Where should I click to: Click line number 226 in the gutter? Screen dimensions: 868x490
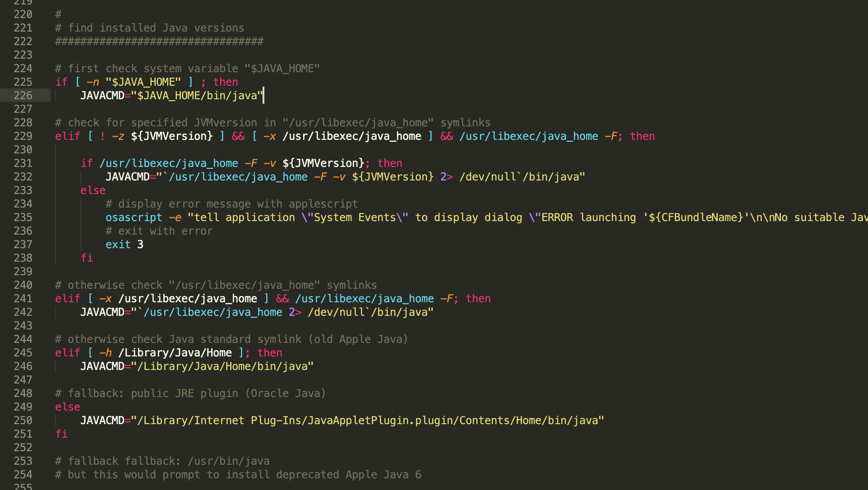(23, 96)
